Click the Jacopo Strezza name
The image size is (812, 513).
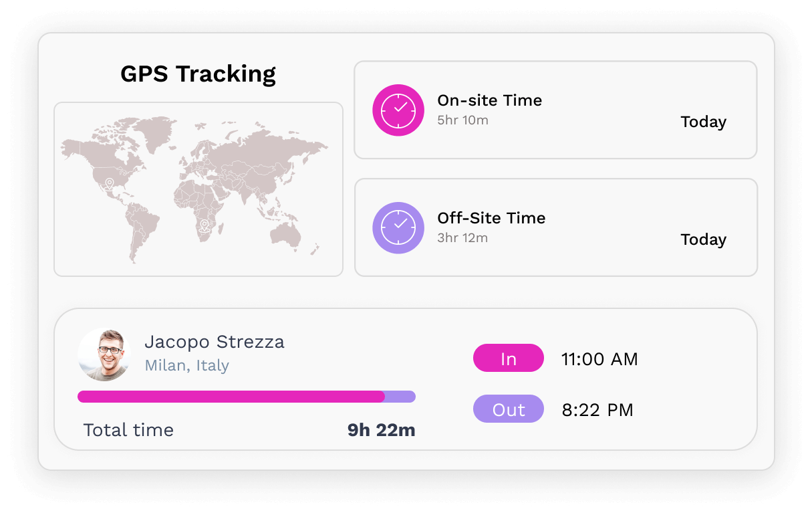(215, 342)
